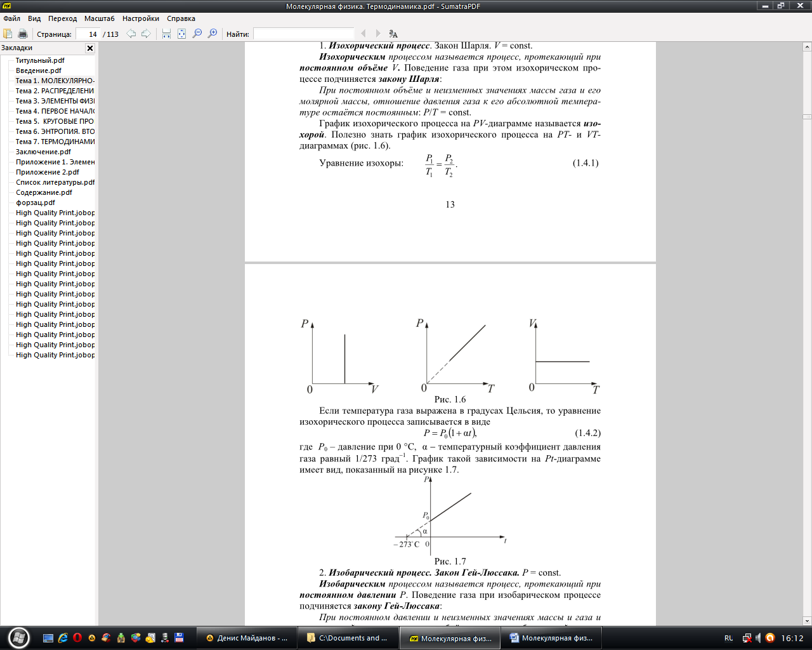The image size is (812, 650).
Task: Click the Zoom Out magnifier icon
Action: (x=197, y=34)
